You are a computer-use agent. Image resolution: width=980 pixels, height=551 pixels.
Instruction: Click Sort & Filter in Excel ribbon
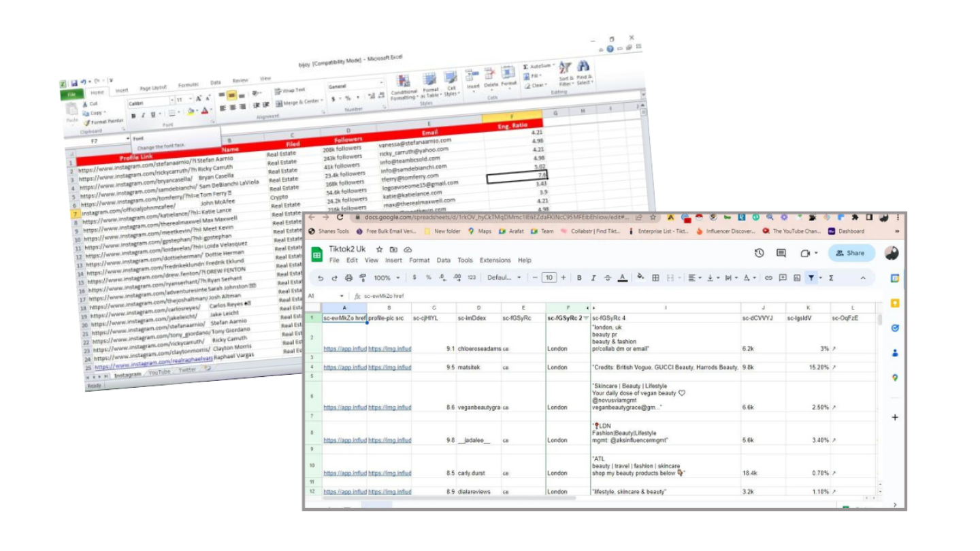[x=566, y=73]
